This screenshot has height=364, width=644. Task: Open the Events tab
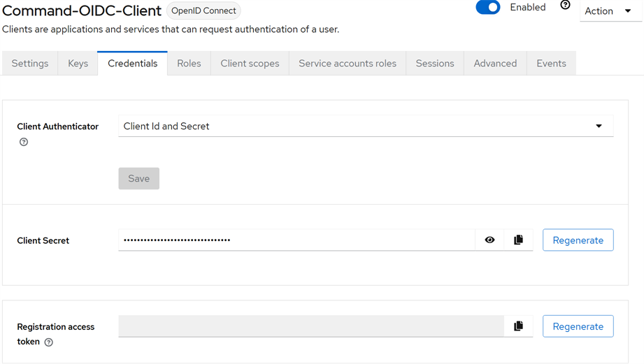551,64
